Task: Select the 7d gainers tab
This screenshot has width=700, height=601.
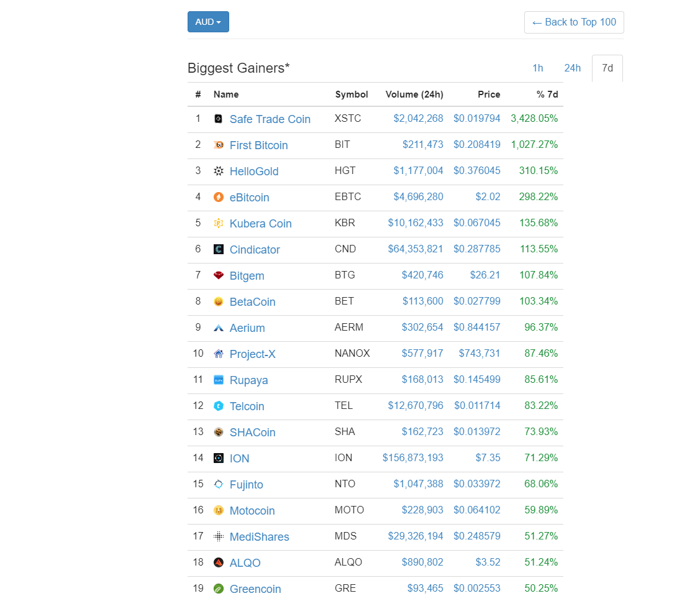Action: [607, 68]
